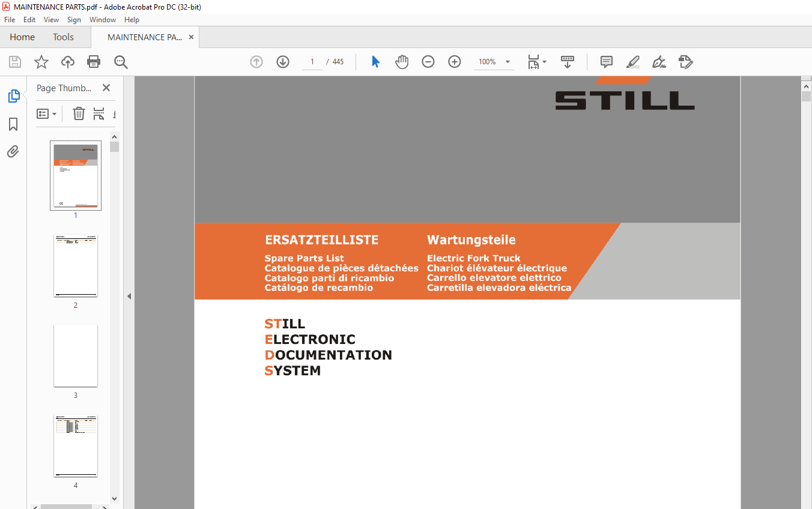Open the fit page options icon

[x=533, y=62]
